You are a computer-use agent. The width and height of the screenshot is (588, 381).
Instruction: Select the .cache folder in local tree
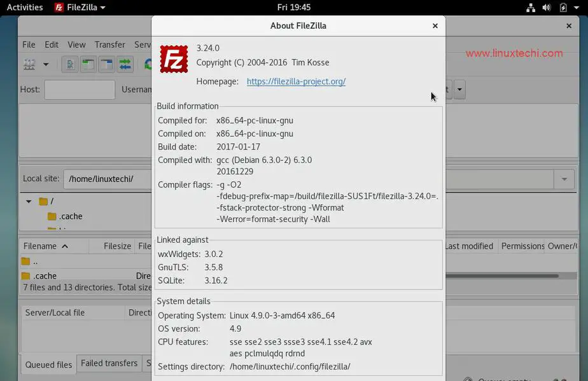coord(66,216)
